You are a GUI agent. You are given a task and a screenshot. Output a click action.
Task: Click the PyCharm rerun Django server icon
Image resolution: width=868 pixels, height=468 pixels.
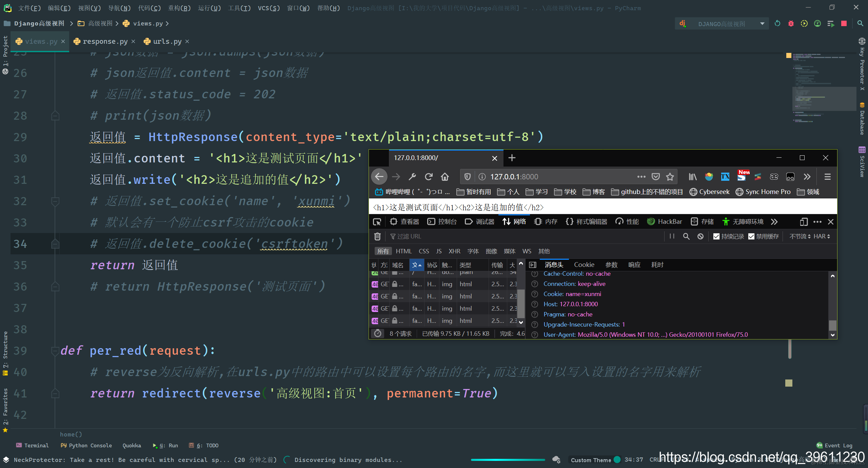coord(777,23)
